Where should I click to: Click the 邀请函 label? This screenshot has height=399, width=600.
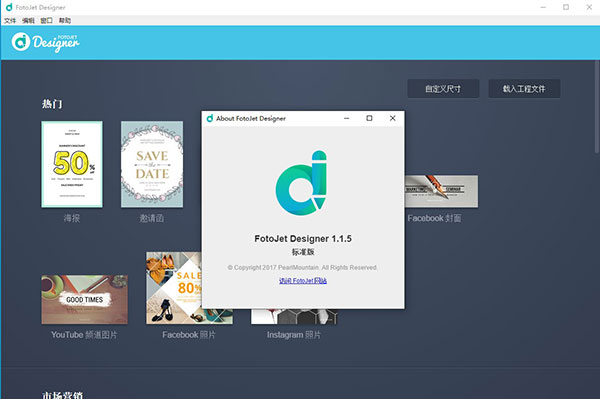coord(152,218)
